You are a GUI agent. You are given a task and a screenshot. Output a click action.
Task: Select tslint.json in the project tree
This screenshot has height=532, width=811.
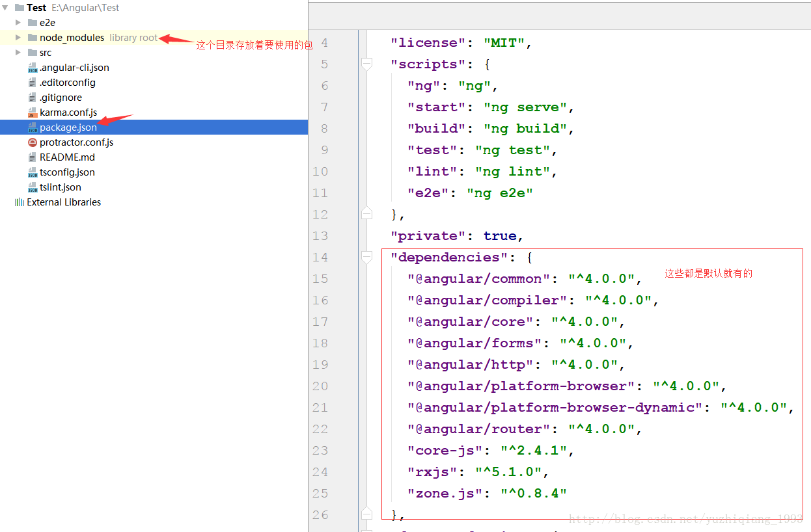pyautogui.click(x=154, y=187)
